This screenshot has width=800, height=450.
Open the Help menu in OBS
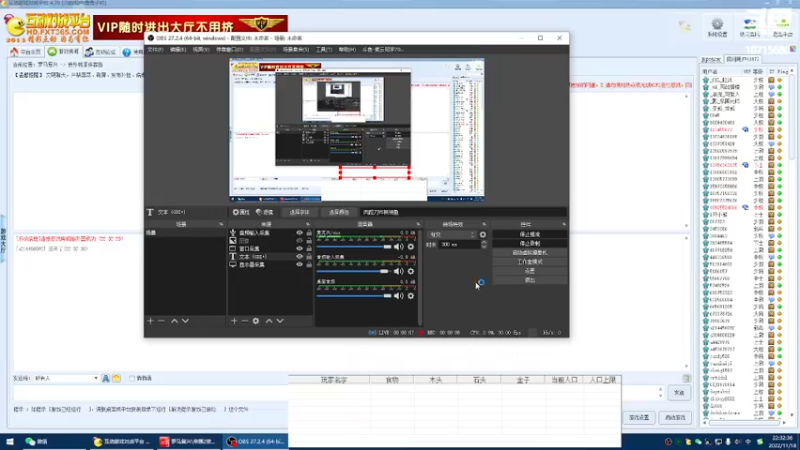click(x=347, y=49)
